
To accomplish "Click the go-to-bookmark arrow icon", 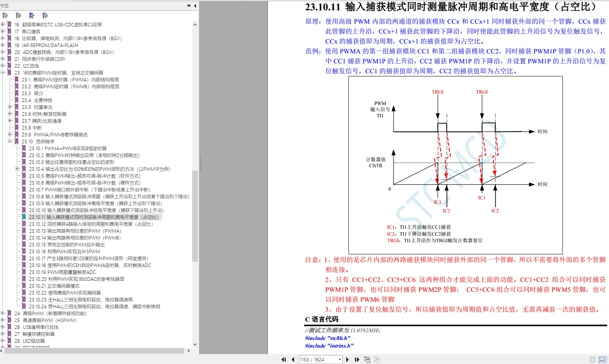I will pyautogui.click(x=32, y=16).
